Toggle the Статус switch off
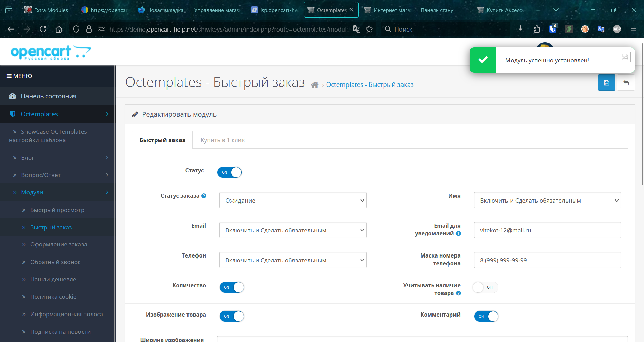This screenshot has height=342, width=644. tap(229, 172)
